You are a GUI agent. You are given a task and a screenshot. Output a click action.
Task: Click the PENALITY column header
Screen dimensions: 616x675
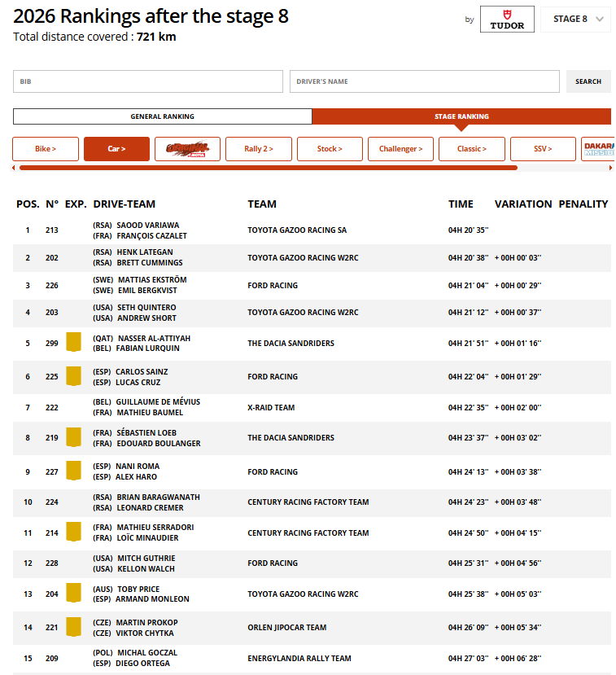point(583,204)
